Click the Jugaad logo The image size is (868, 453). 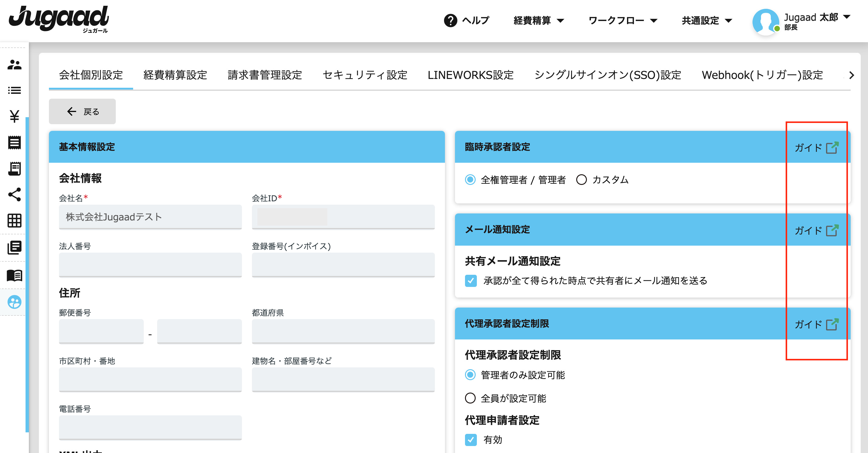pos(59,19)
